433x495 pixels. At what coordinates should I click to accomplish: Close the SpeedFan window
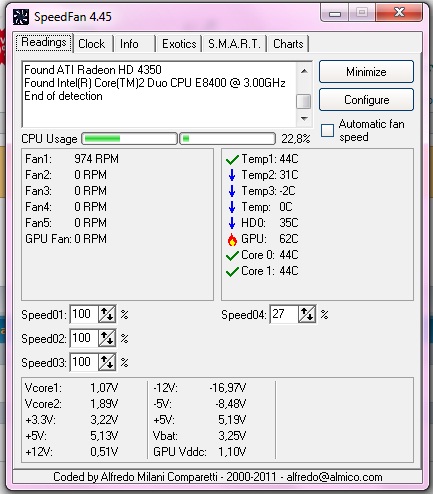[399, 13]
